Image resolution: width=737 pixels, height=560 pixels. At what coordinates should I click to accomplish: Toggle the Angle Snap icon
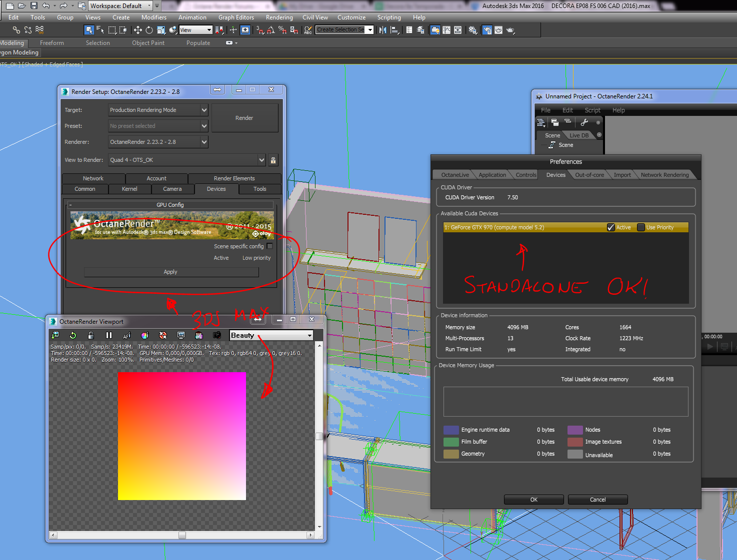coord(271,30)
